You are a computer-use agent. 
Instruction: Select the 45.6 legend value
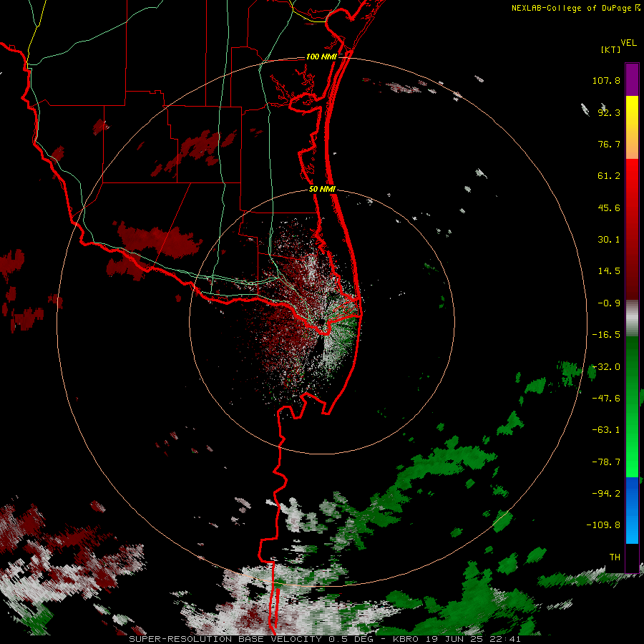(609, 208)
